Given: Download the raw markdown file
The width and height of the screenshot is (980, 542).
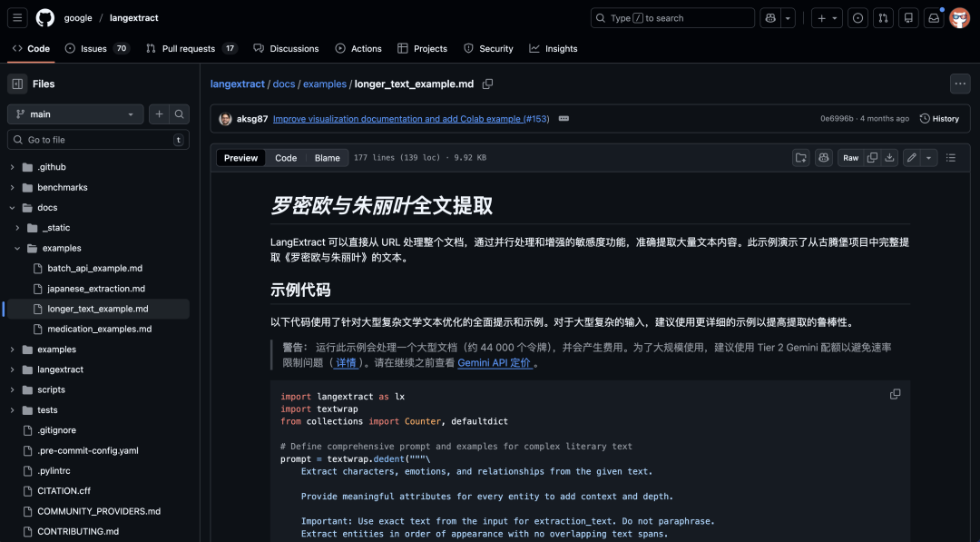Looking at the screenshot, I should [x=887, y=157].
